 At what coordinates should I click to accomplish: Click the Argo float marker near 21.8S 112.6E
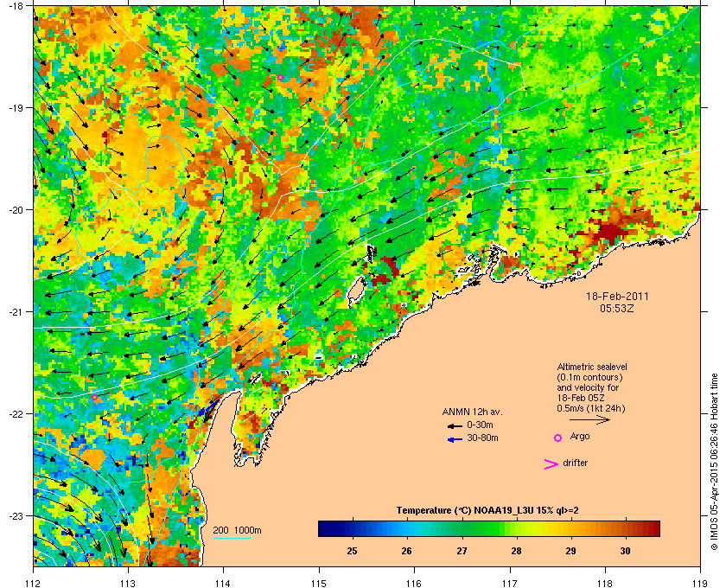(94, 397)
